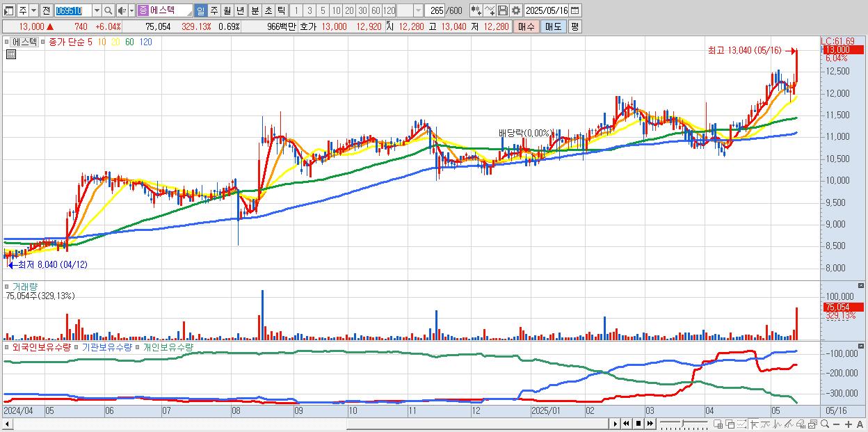
Task: Select 분 minute chart button
Action: pyautogui.click(x=255, y=10)
